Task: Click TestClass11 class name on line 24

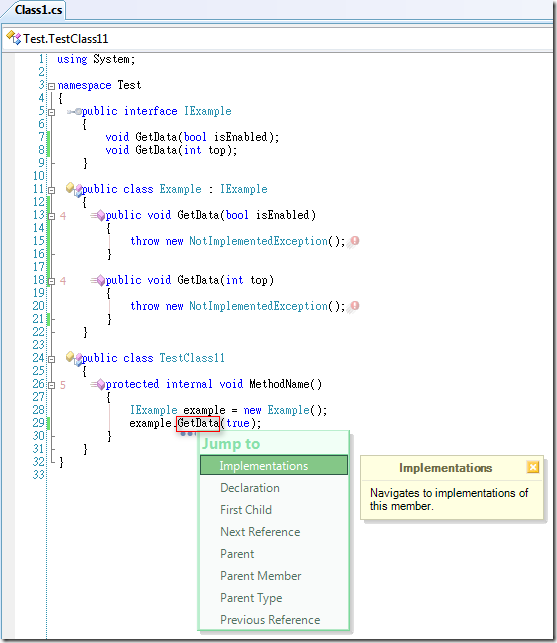Action: pos(192,358)
